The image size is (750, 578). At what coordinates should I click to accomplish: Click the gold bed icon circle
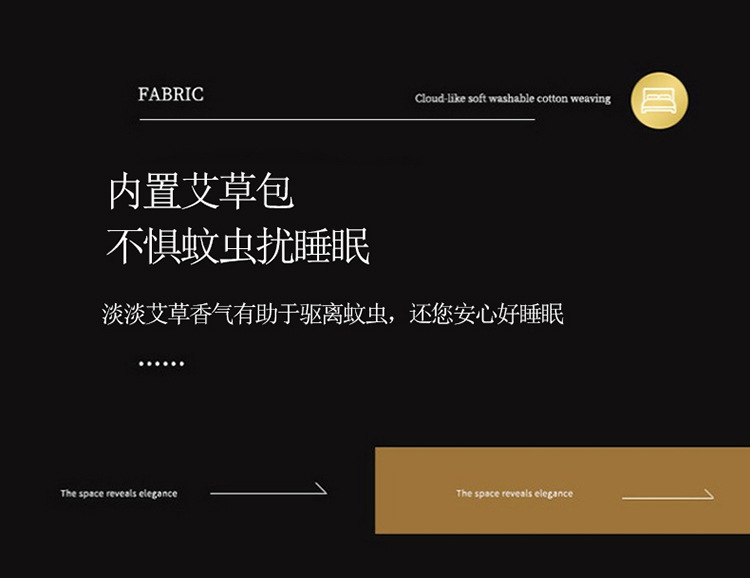660,100
